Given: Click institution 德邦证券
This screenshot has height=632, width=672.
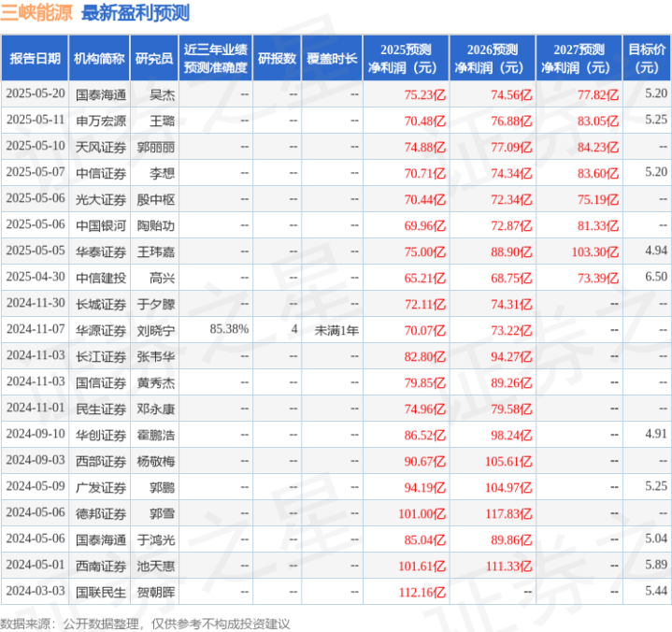Looking at the screenshot, I should pos(101,513).
